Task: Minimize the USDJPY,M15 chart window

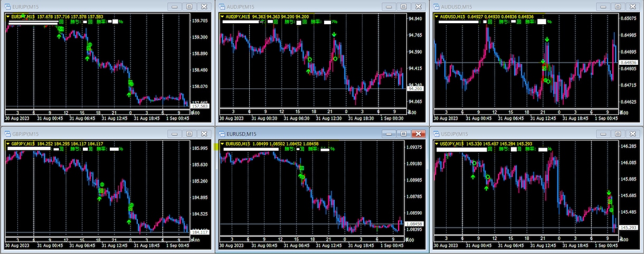Action: tap(603, 134)
